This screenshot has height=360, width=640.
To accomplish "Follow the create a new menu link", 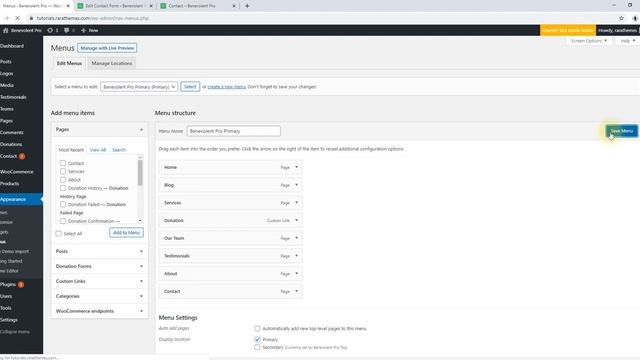I will pos(227,87).
